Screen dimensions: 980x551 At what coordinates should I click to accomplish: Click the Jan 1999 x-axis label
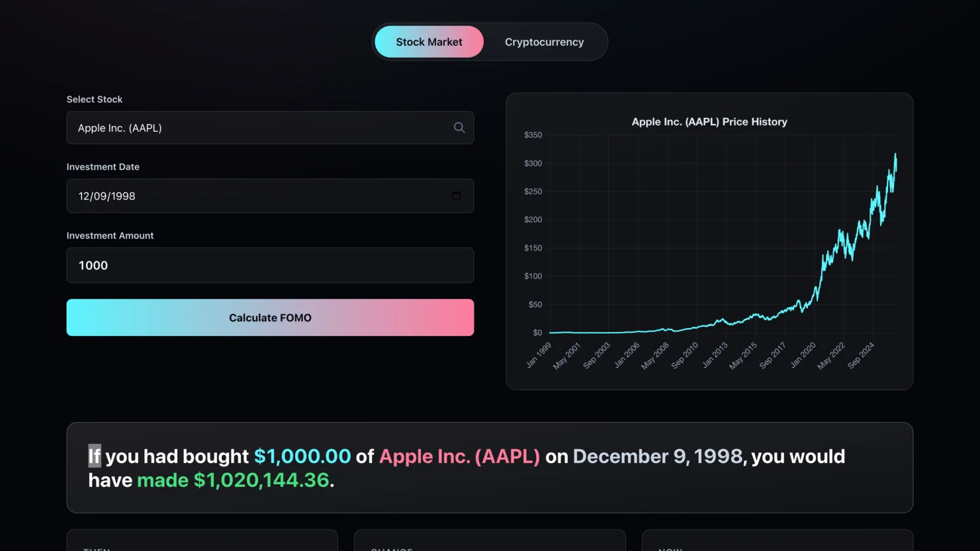coord(539,355)
